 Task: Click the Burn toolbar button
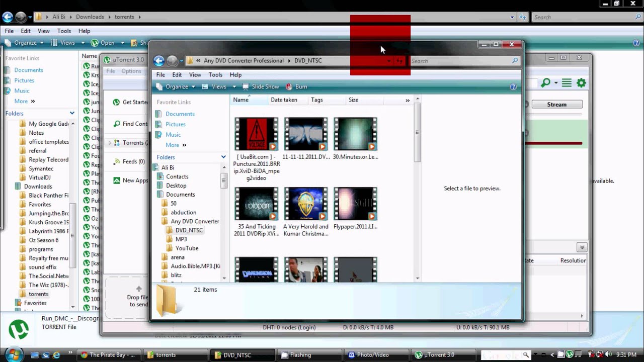296,87
